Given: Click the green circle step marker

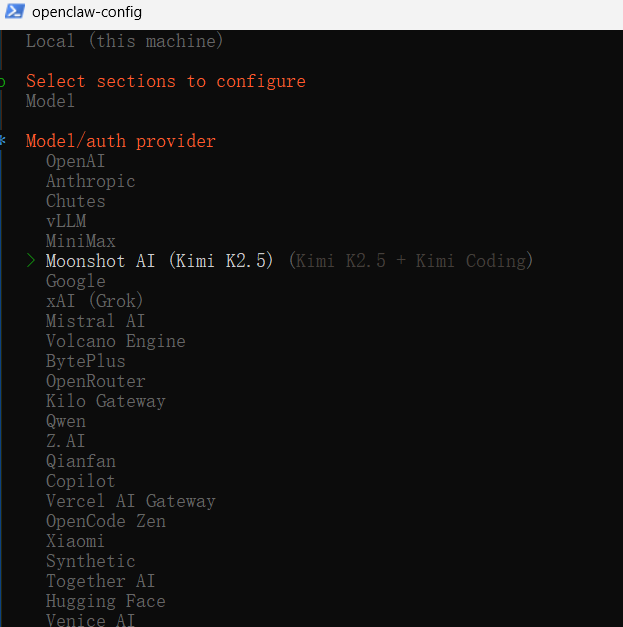Looking at the screenshot, I should [4, 81].
